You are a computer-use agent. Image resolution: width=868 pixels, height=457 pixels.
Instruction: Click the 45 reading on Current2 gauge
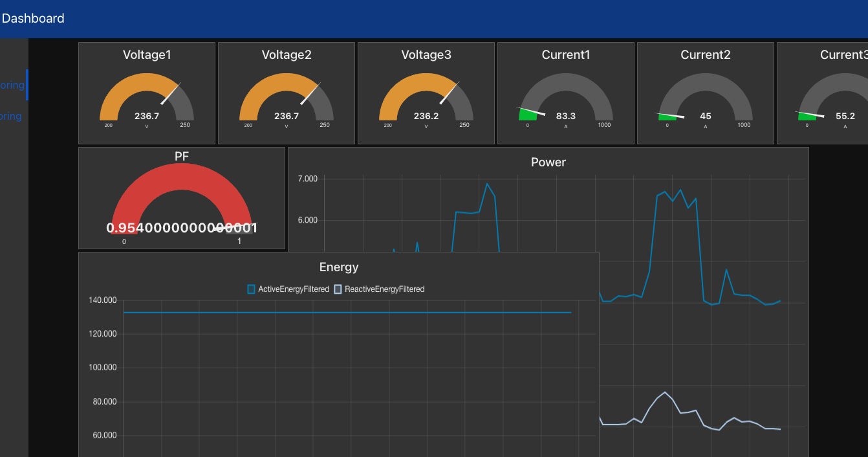(x=706, y=116)
